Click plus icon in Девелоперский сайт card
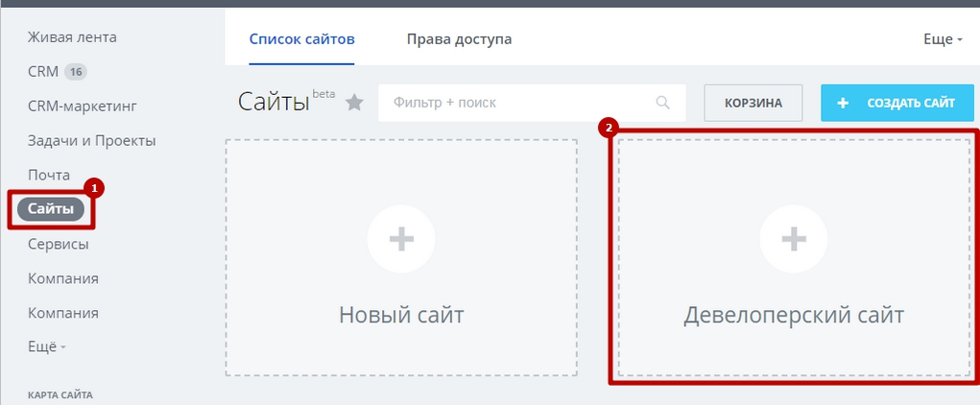The image size is (980, 405). [x=794, y=239]
